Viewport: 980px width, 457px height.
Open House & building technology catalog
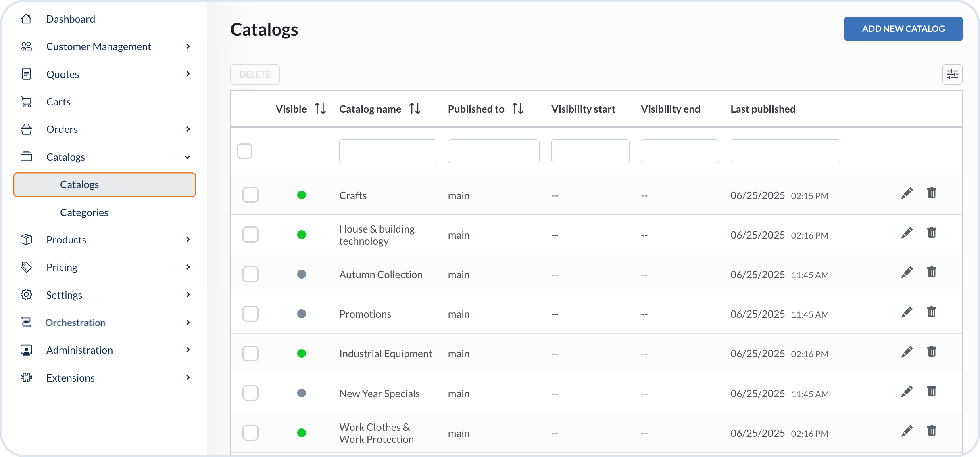tap(377, 235)
